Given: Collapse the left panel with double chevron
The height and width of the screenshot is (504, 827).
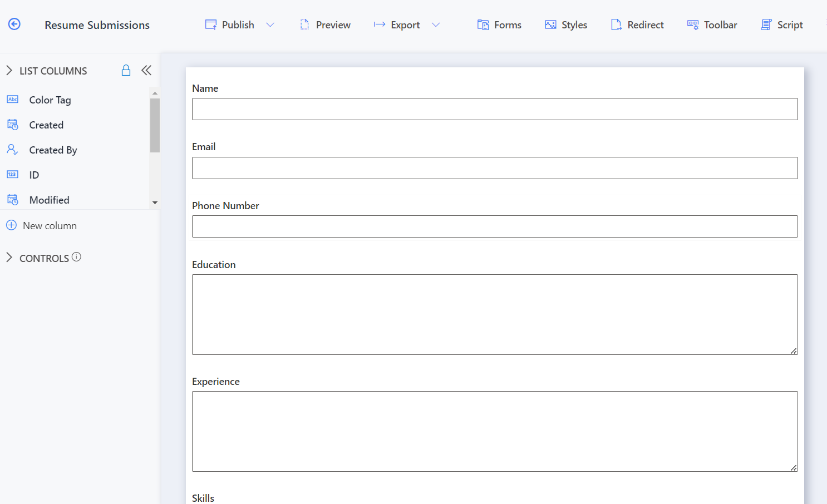Looking at the screenshot, I should pos(146,70).
